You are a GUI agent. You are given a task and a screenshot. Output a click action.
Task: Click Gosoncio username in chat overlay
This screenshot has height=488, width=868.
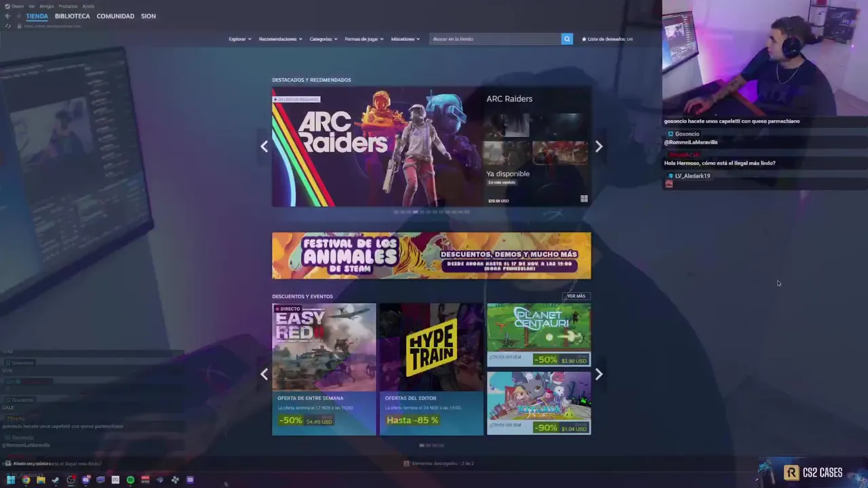pyautogui.click(x=687, y=134)
